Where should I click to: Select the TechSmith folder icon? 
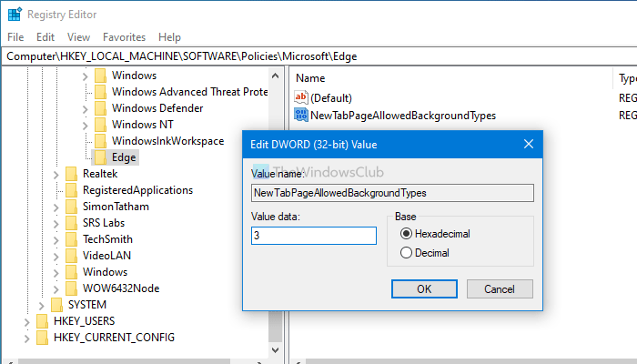click(x=71, y=238)
